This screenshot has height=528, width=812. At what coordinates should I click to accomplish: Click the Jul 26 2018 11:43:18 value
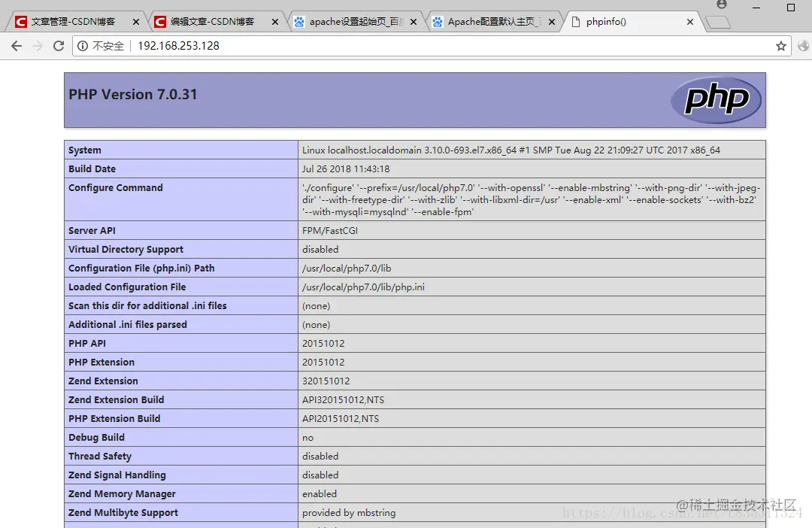click(346, 169)
